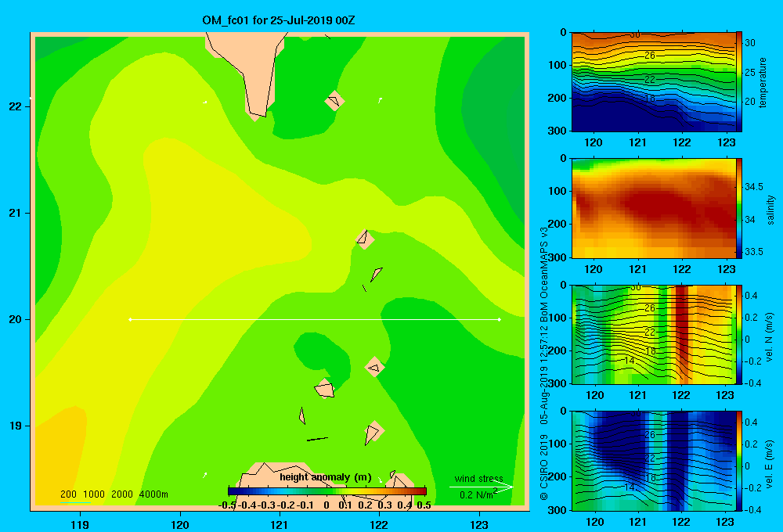Image resolution: width=783 pixels, height=532 pixels.
Task: Click the 26 contour label in the temperature panel
Action: [649, 55]
